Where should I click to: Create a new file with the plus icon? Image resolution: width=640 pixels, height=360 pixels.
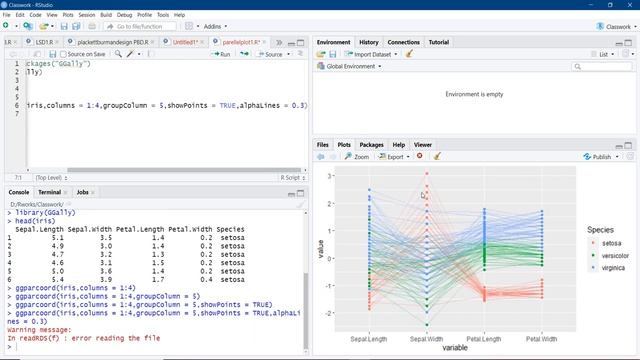pyautogui.click(x=6, y=26)
